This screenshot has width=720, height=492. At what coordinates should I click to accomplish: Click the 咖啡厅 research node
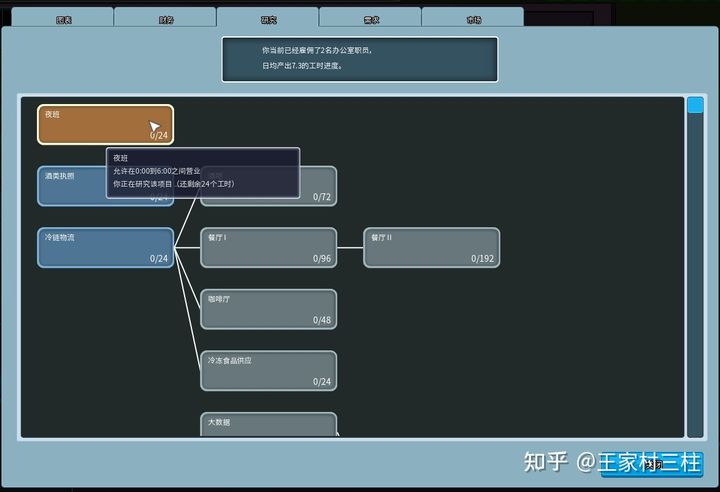(x=268, y=309)
